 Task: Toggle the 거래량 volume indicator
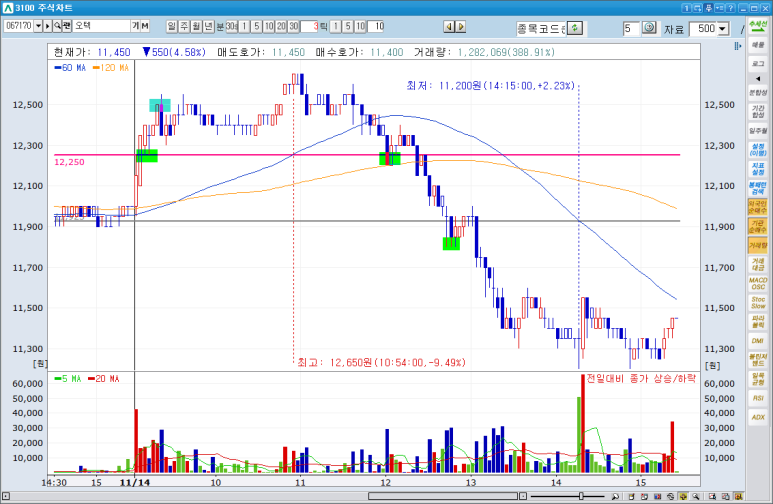point(758,244)
